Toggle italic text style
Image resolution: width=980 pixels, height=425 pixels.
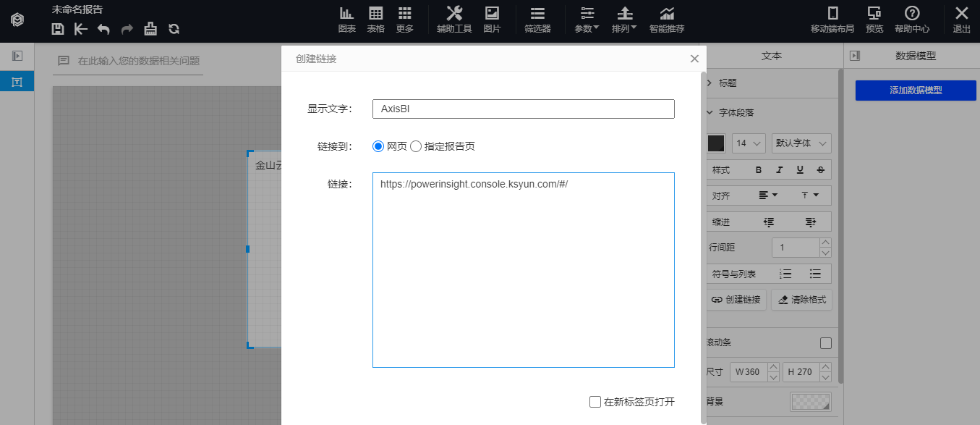coord(780,170)
